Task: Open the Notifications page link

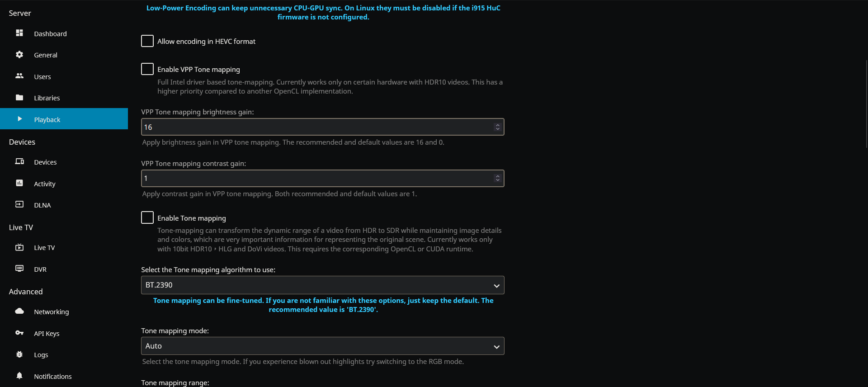Action: 52,376
